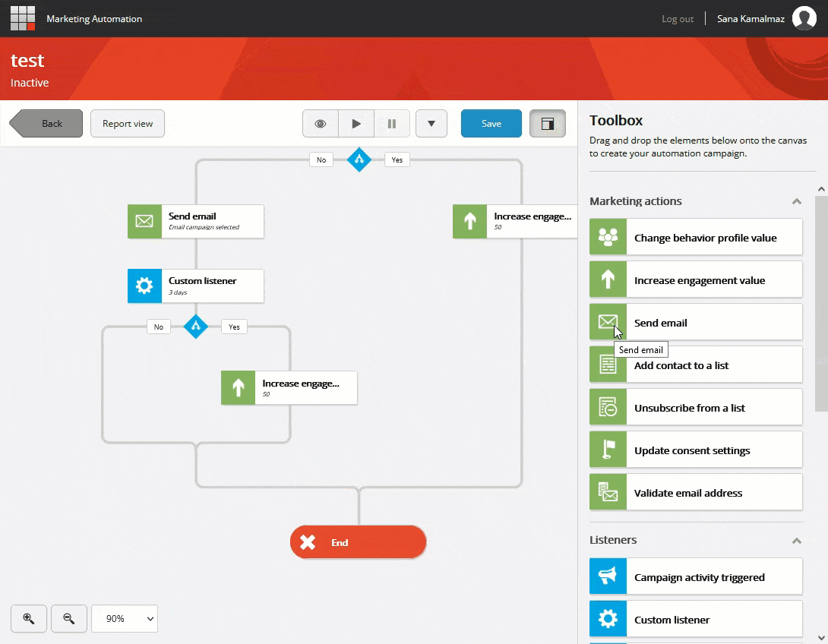
Task: Click the Toolbox scroll up arrow
Action: point(821,189)
